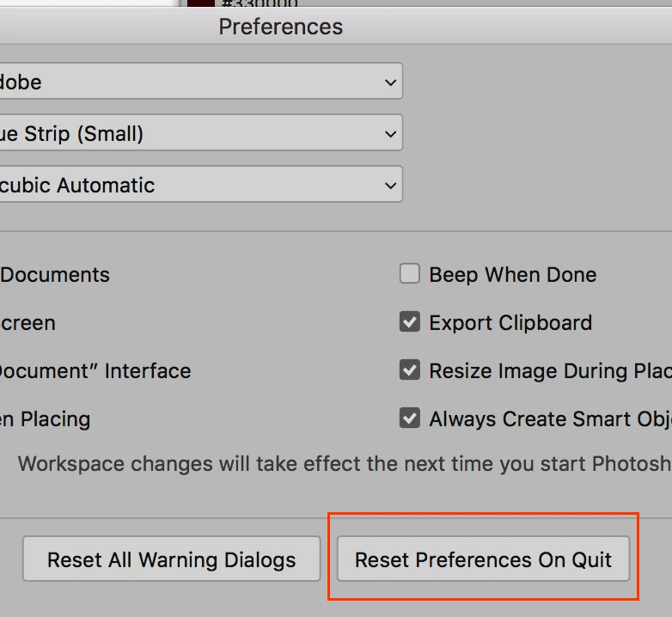Select the dark red color swatch at top
The width and height of the screenshot is (672, 617).
pos(200,3)
